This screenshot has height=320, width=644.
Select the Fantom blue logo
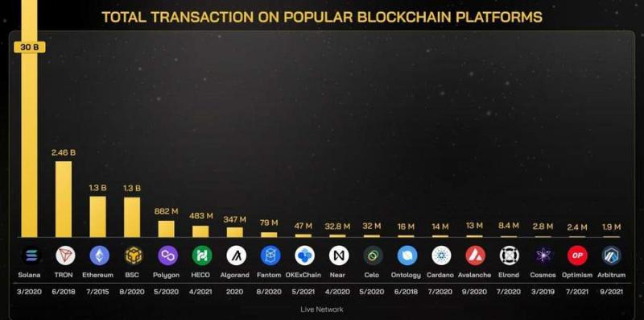click(270, 256)
